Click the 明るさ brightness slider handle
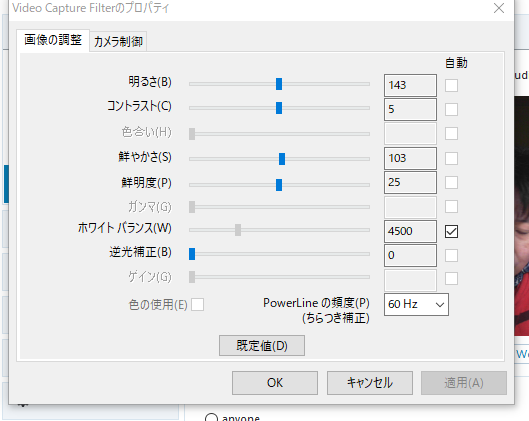The height and width of the screenshot is (421, 529). pos(279,84)
